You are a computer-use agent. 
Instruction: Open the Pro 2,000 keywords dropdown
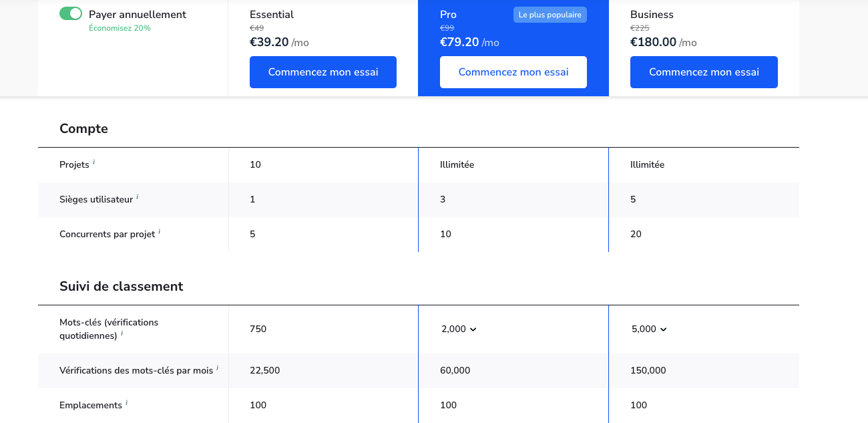[x=459, y=329]
